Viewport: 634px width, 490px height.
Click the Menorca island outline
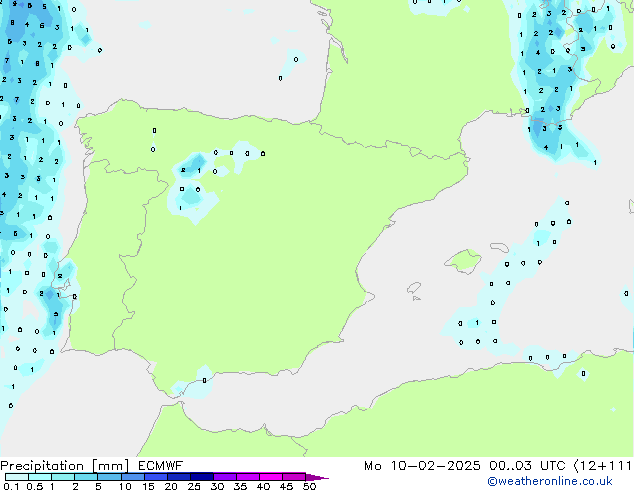tap(500, 247)
